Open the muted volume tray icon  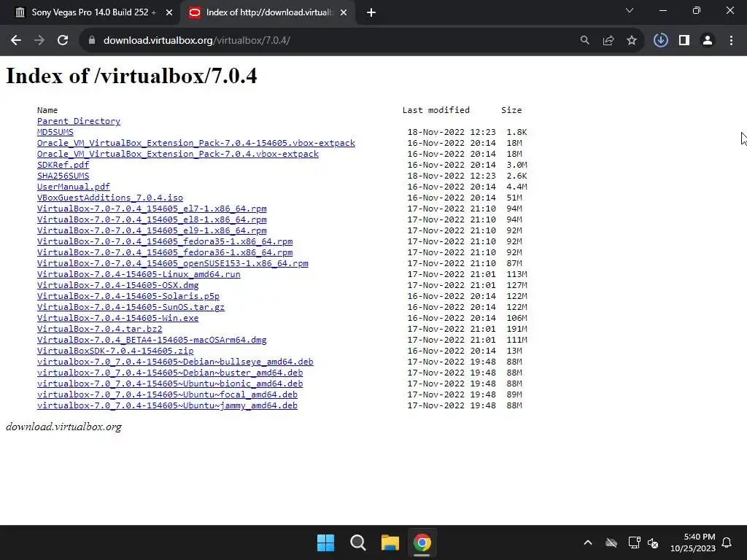tap(653, 542)
